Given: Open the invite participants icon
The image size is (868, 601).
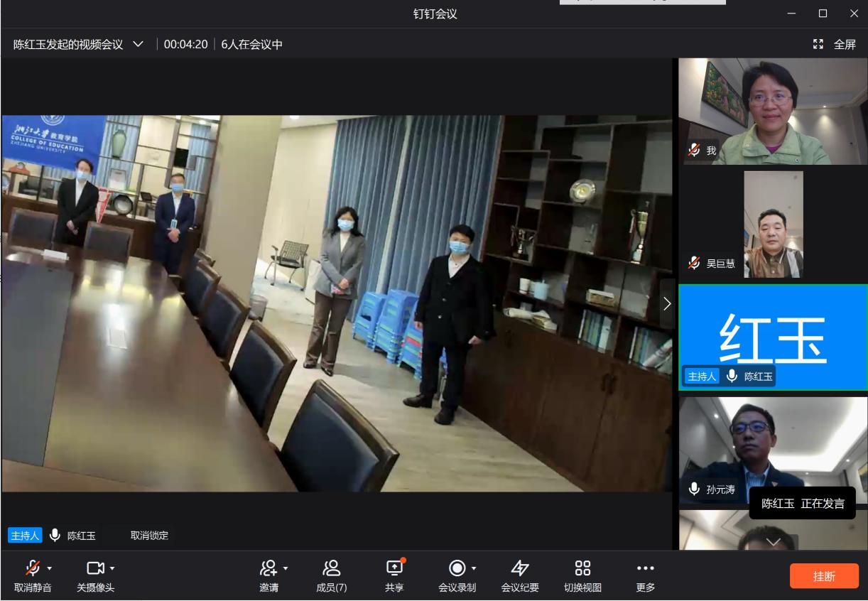Looking at the screenshot, I should (x=268, y=568).
